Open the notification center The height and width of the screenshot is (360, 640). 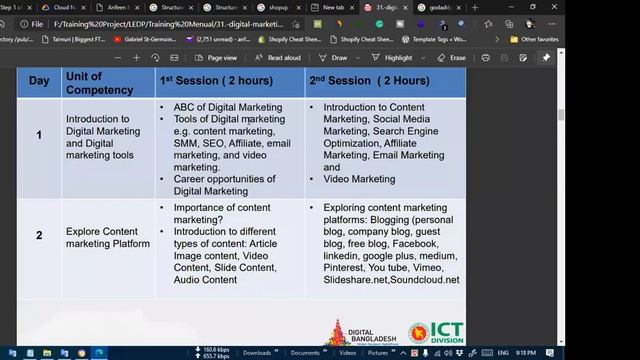pos(550,353)
